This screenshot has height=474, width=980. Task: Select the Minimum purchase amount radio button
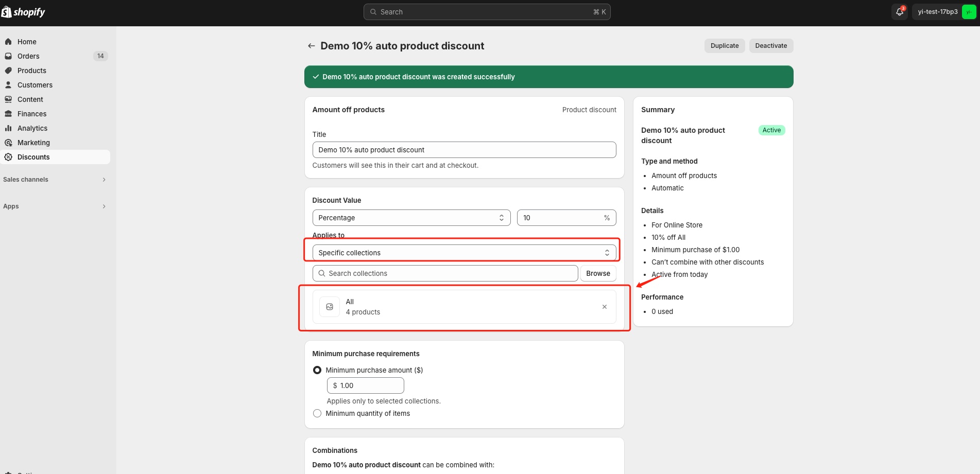click(x=317, y=370)
